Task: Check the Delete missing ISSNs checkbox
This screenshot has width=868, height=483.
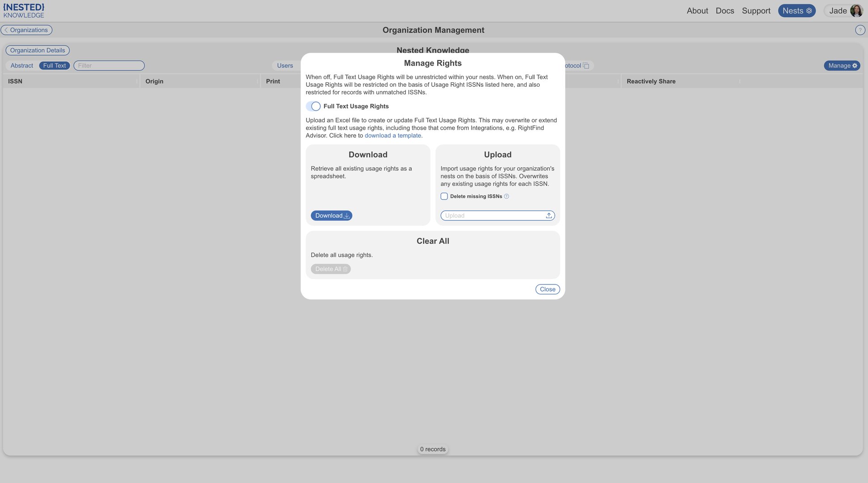Action: click(444, 196)
